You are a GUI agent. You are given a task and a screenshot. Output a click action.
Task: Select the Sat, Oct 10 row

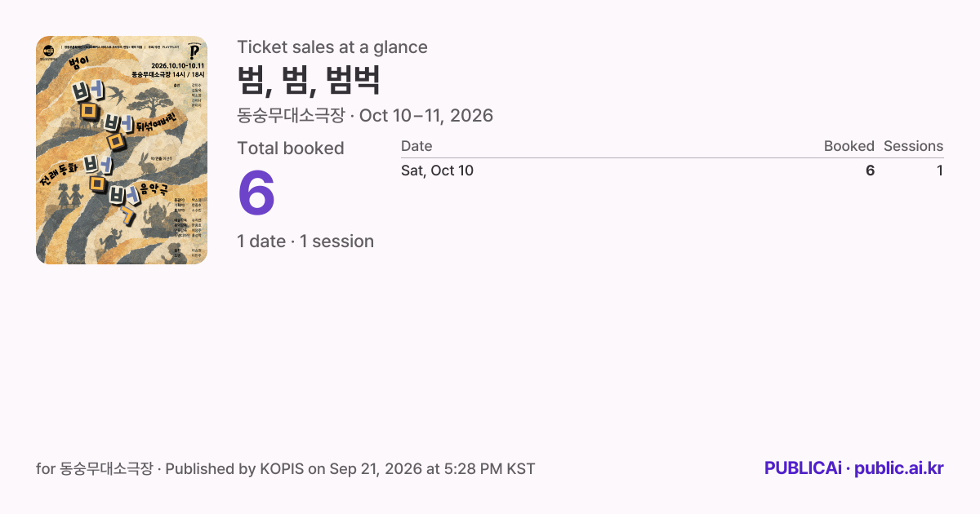[x=672, y=171]
